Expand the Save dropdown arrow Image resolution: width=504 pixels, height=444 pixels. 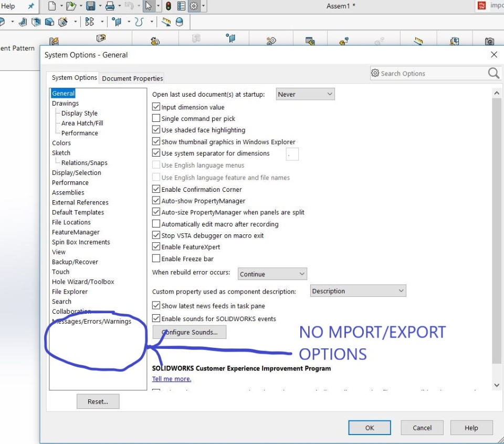[100, 6]
